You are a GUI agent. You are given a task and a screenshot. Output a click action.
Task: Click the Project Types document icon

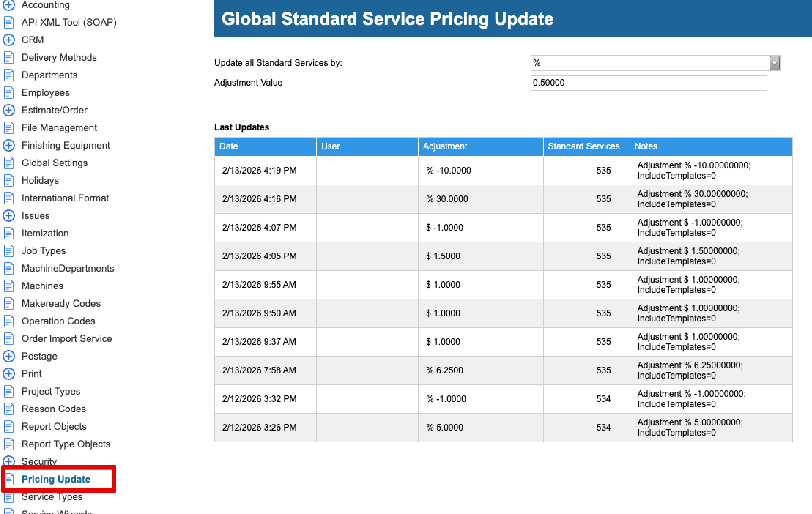tap(9, 391)
